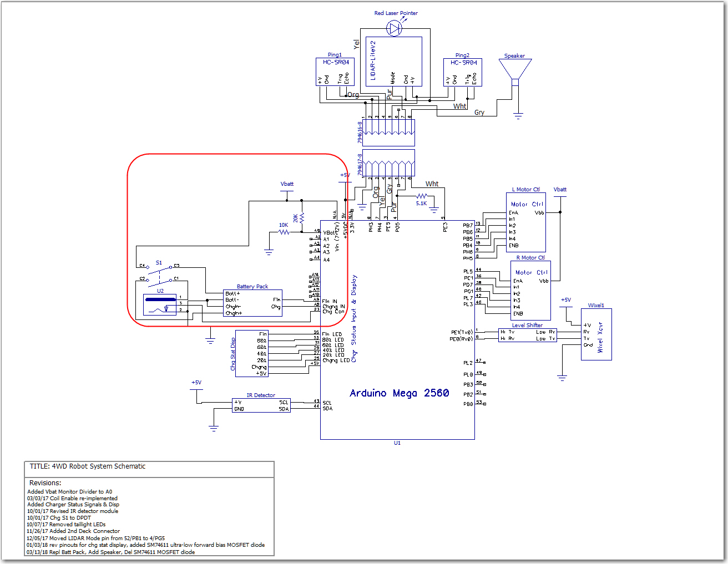Select the Ping2 HC-SR04 block
Viewport: 728px width, 564px height.
pos(463,73)
